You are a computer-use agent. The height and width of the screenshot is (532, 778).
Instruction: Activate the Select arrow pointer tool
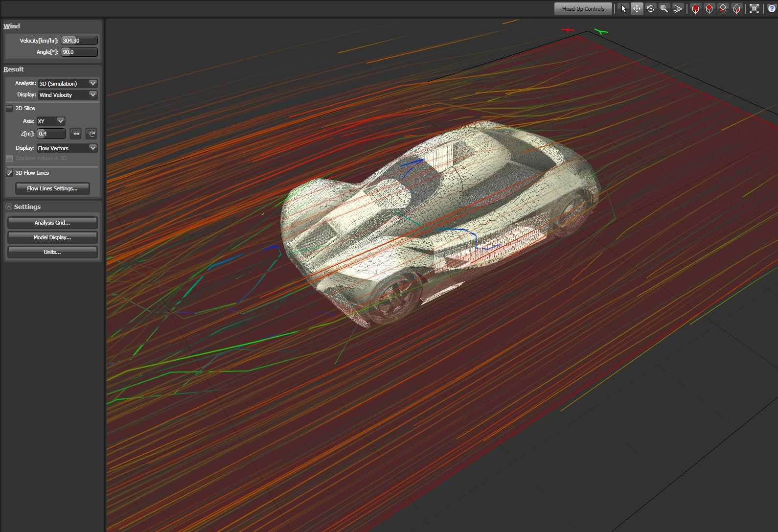tap(623, 9)
